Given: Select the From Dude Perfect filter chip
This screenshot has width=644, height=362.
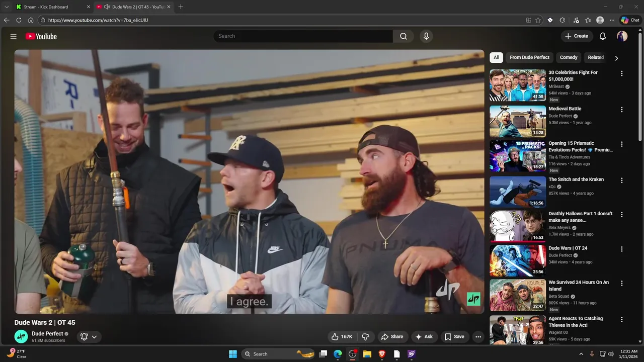Looking at the screenshot, I should [x=529, y=57].
